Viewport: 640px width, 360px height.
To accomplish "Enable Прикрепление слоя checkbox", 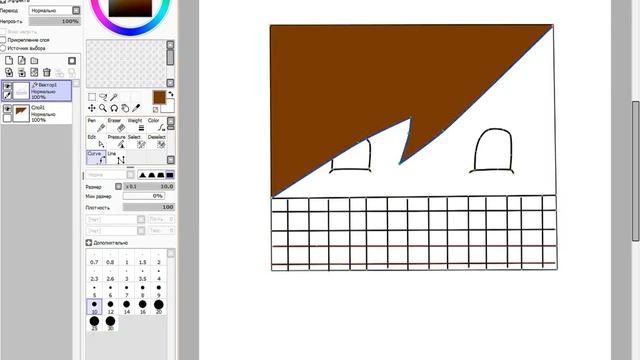I will [x=3, y=40].
